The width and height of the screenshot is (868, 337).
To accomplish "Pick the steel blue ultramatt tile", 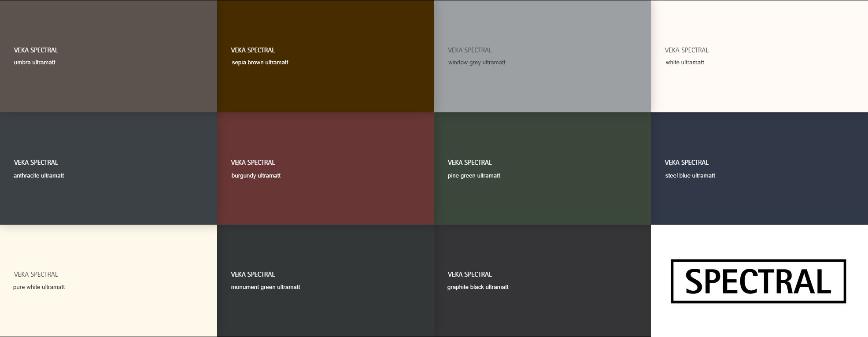I will 759,168.
